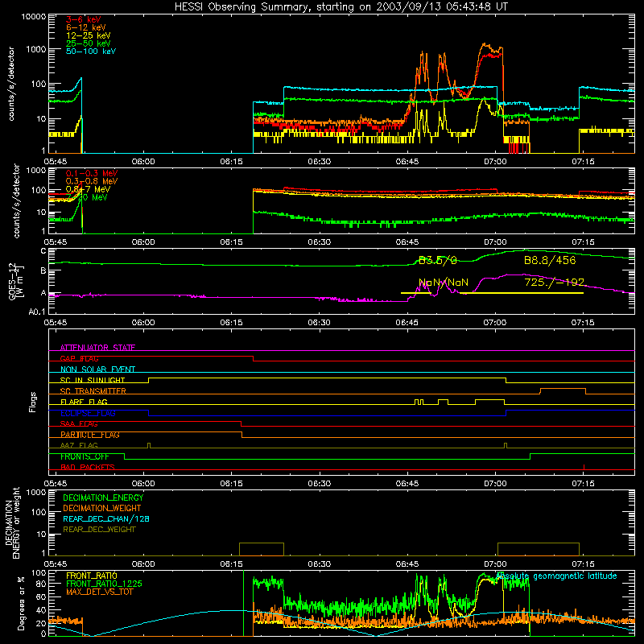Image resolution: width=644 pixels, height=644 pixels.
Task: Click the bad packets spike at 07:15
Action: click(584, 467)
